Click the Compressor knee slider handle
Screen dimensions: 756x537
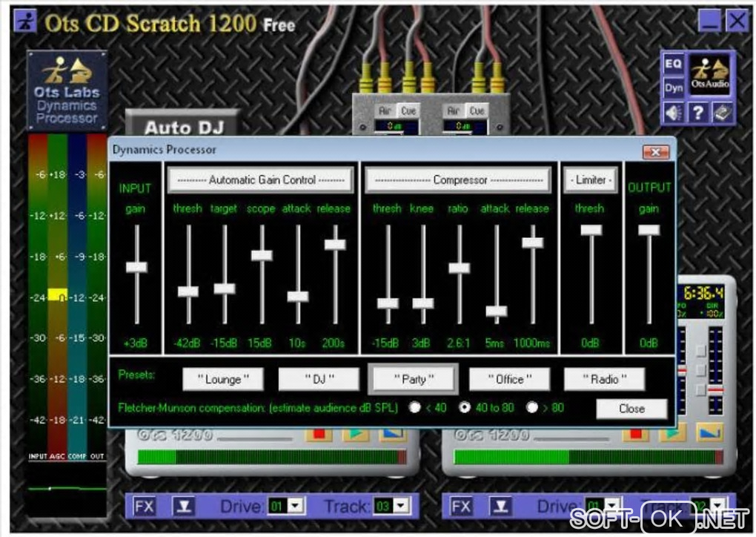(x=422, y=303)
